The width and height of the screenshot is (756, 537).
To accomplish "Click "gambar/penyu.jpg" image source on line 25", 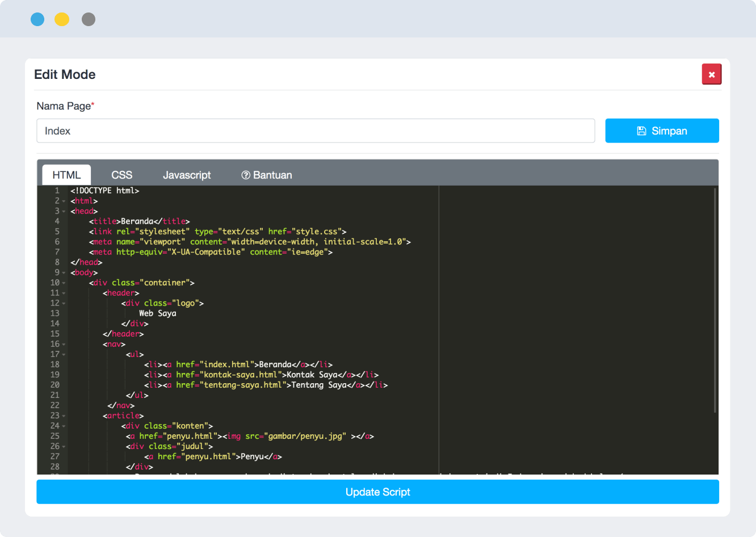I will tap(305, 436).
